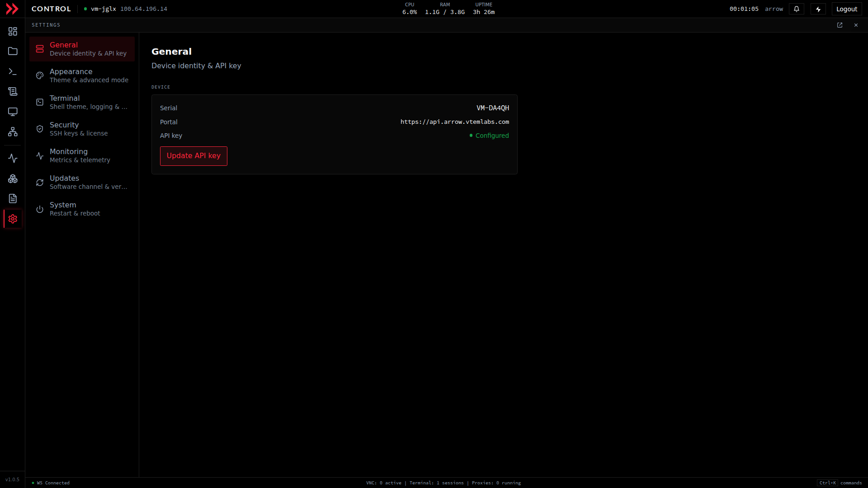Click the Monitoring pulse icon in settings
Image resolution: width=868 pixels, height=488 pixels.
tap(40, 155)
